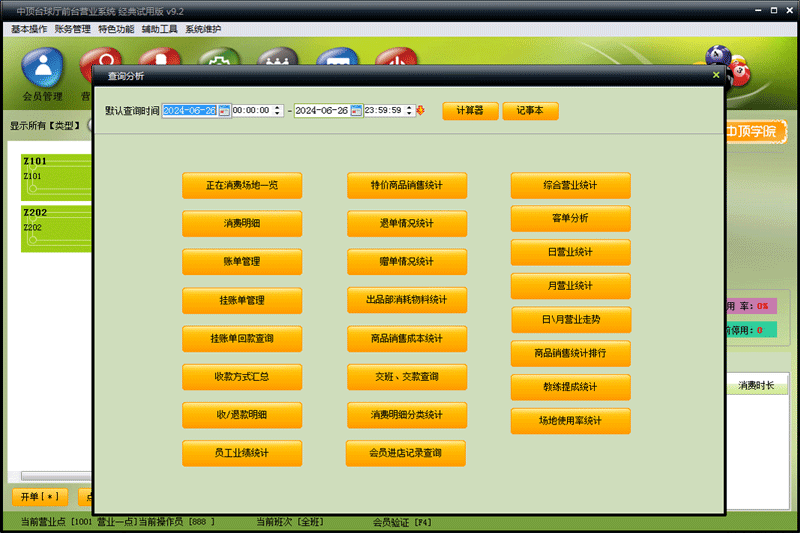
Task: Open 挂账单回款查询
Action: coord(242,339)
